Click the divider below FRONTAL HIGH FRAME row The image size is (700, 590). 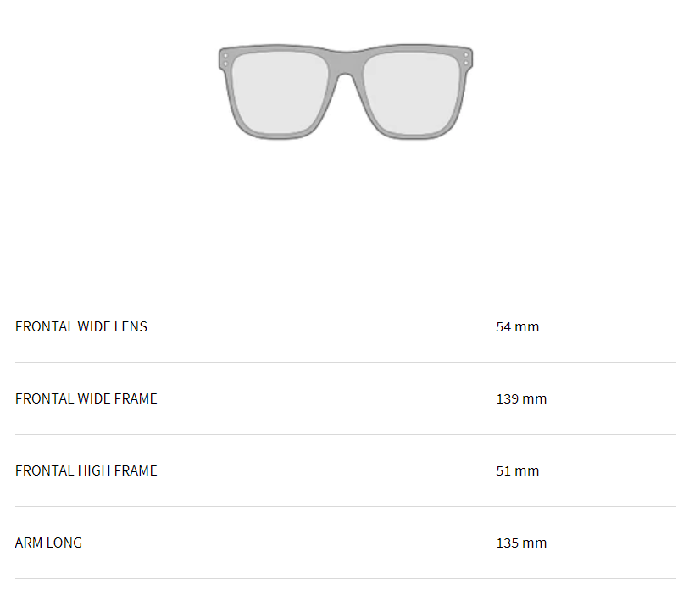346,506
